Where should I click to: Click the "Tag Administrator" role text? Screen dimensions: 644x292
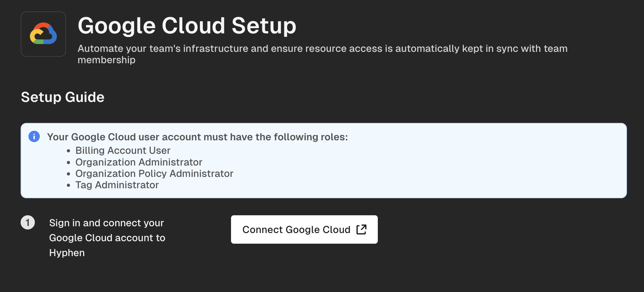pos(117,185)
